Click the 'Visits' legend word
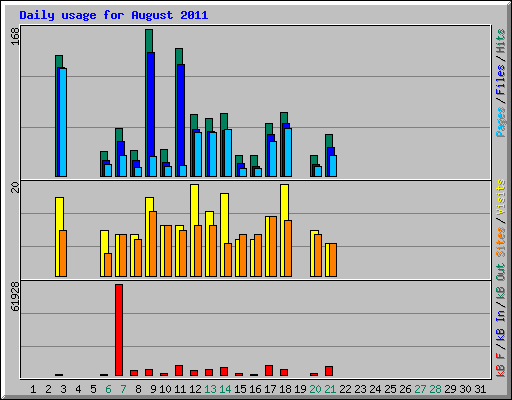Viewport: 512px width, 400px height. [501, 197]
